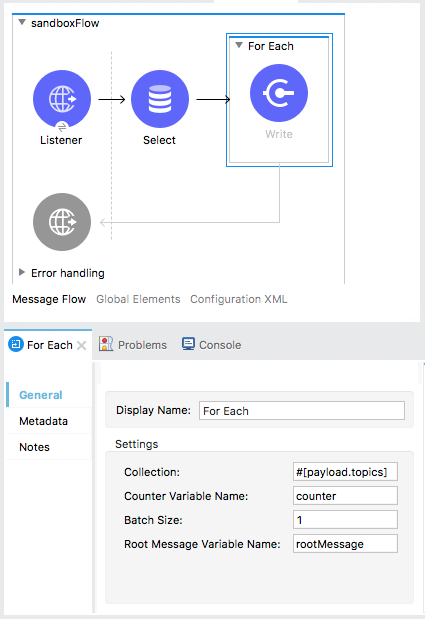Click the Problems tab icon
This screenshot has height=619, width=425.
point(106,344)
